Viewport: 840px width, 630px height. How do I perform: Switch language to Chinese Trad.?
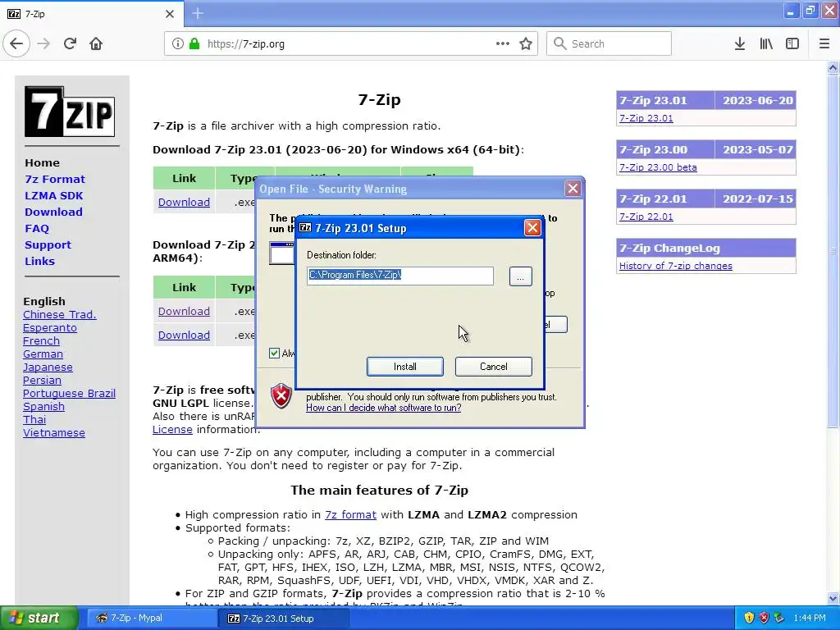tap(59, 314)
